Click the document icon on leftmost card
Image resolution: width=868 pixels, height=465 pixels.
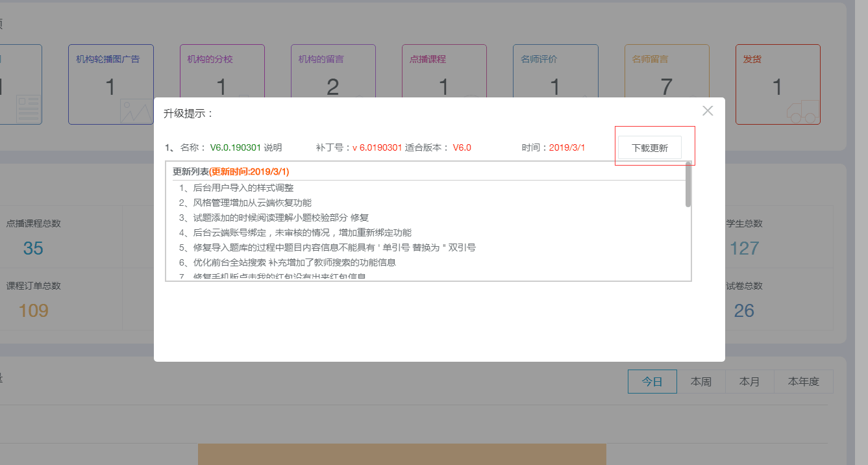[x=28, y=108]
